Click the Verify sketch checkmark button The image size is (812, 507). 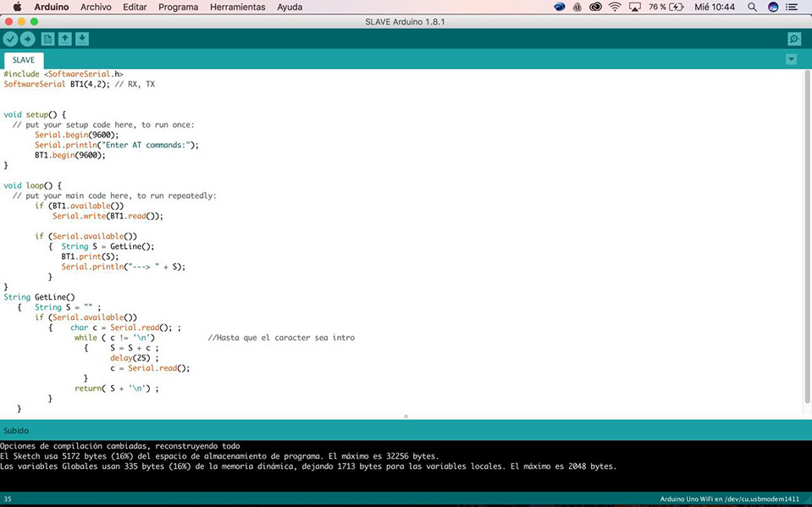(x=10, y=39)
